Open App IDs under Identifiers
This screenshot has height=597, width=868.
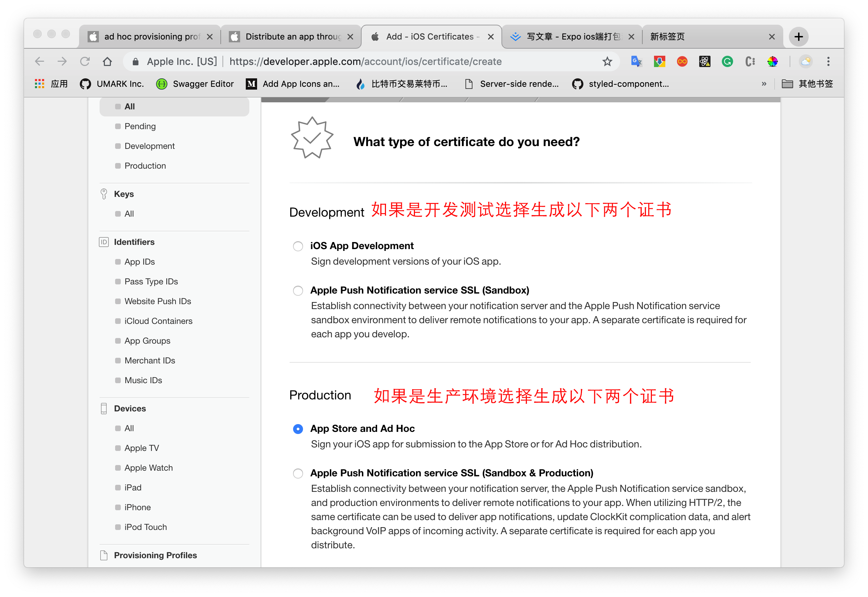click(x=139, y=262)
